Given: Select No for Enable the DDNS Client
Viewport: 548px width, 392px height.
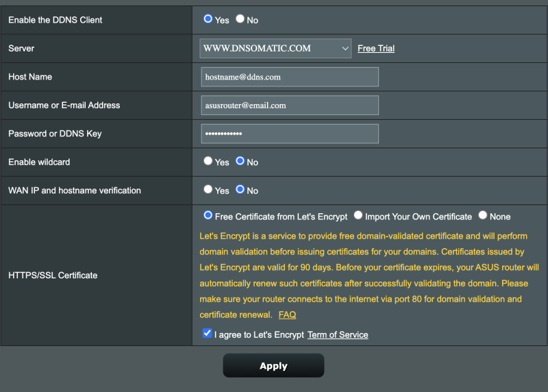Looking at the screenshot, I should [240, 19].
